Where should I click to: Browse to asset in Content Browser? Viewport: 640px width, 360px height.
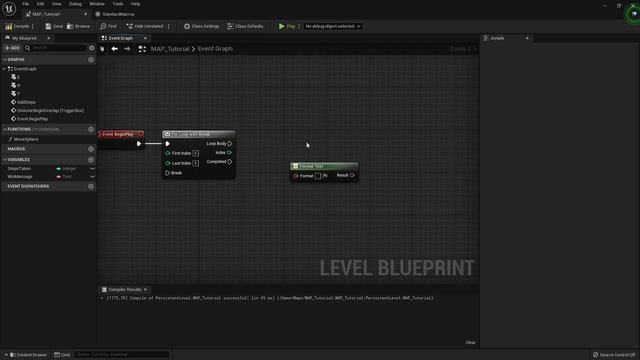tap(78, 26)
